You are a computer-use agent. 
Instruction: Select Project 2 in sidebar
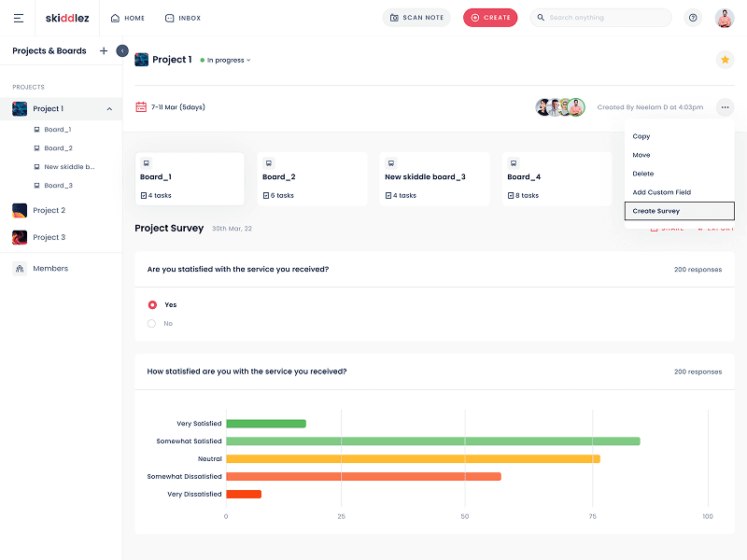point(49,210)
